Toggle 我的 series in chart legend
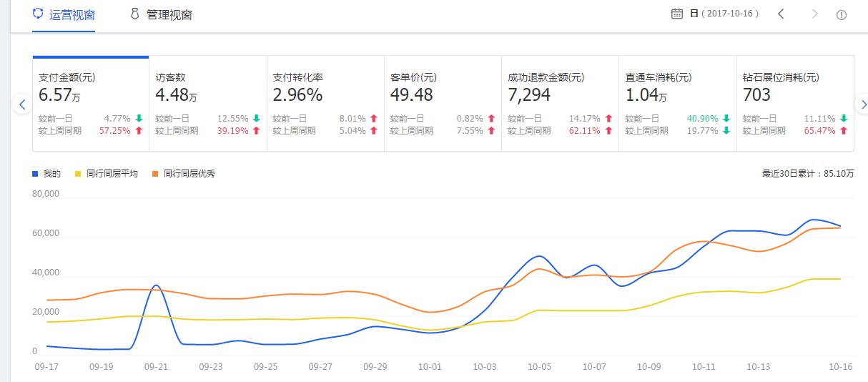 click(x=47, y=174)
